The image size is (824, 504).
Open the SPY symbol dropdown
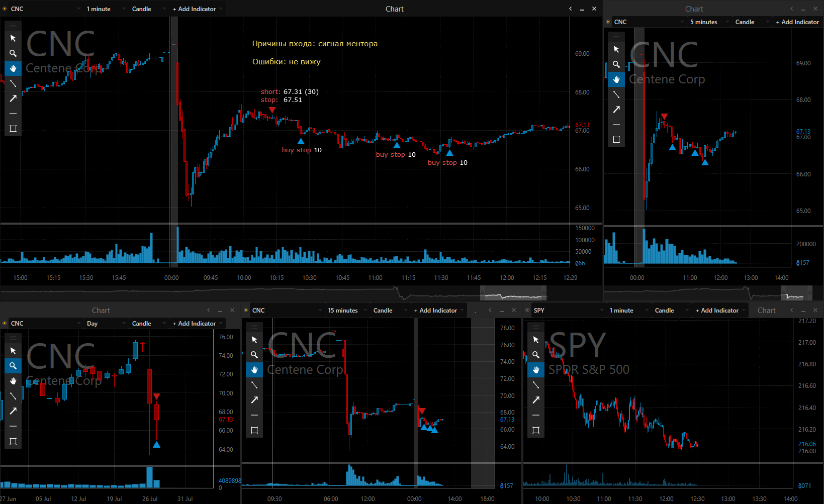pyautogui.click(x=568, y=311)
